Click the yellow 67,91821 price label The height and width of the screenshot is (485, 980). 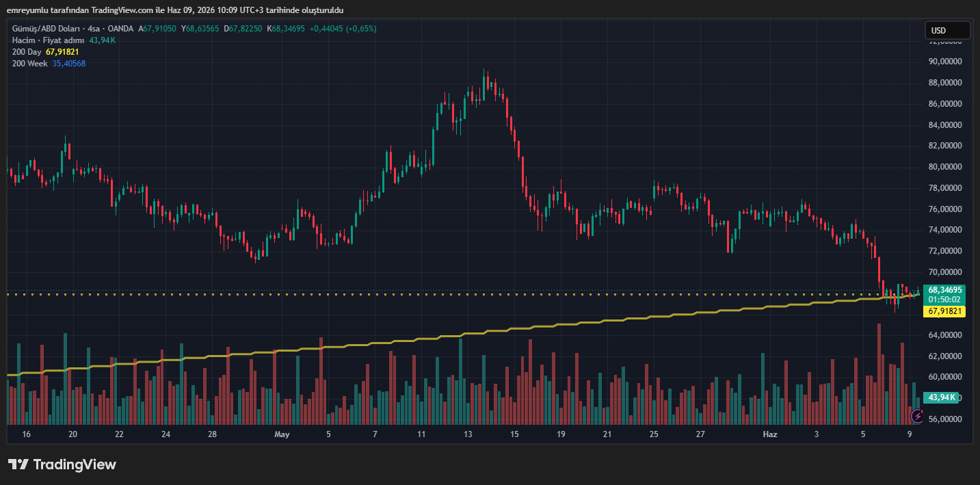(944, 311)
